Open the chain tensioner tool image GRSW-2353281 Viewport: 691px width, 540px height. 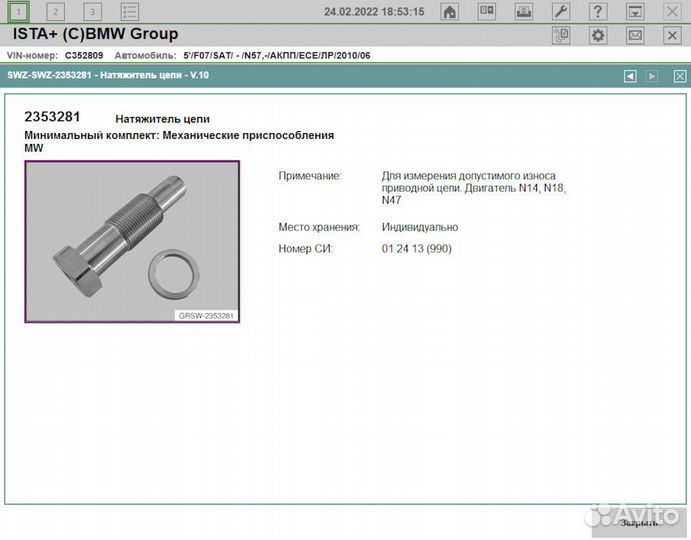click(132, 242)
